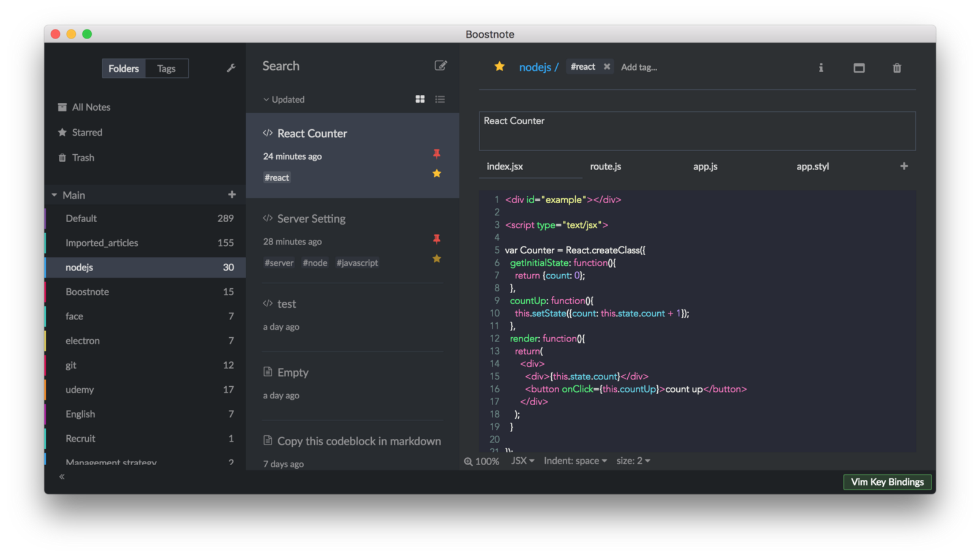Screen dimensions: 980x557
Task: Add a new snippet tab with the plus icon
Action: pyautogui.click(x=903, y=166)
